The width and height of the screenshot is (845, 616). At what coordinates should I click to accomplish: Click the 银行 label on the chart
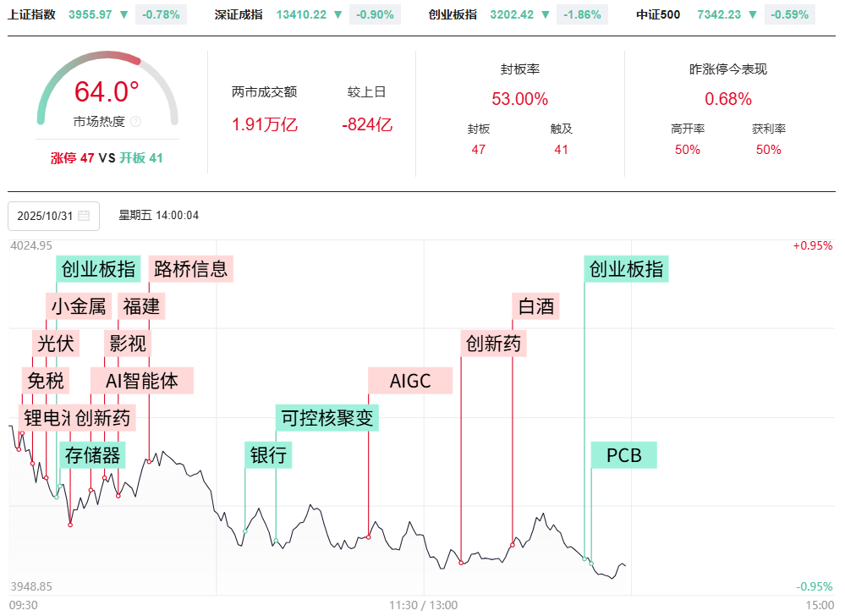pos(268,455)
